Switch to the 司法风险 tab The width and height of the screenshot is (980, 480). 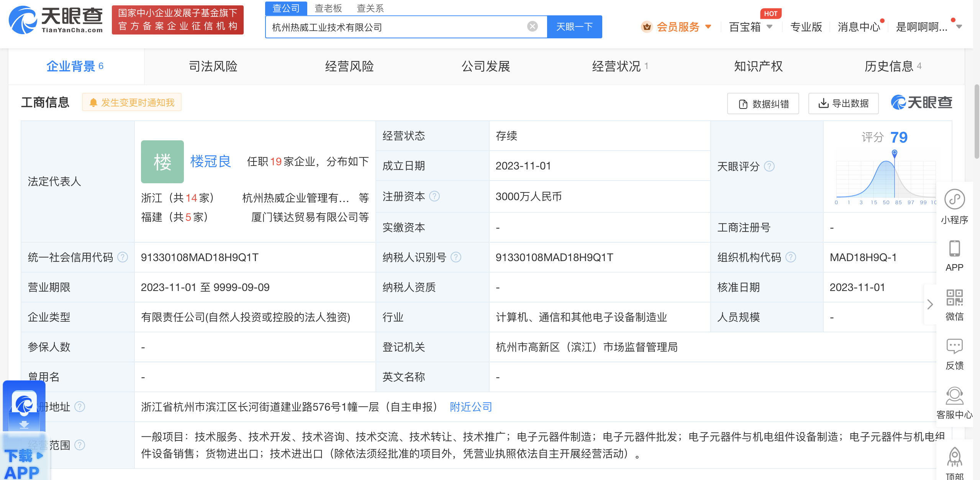[x=213, y=66]
